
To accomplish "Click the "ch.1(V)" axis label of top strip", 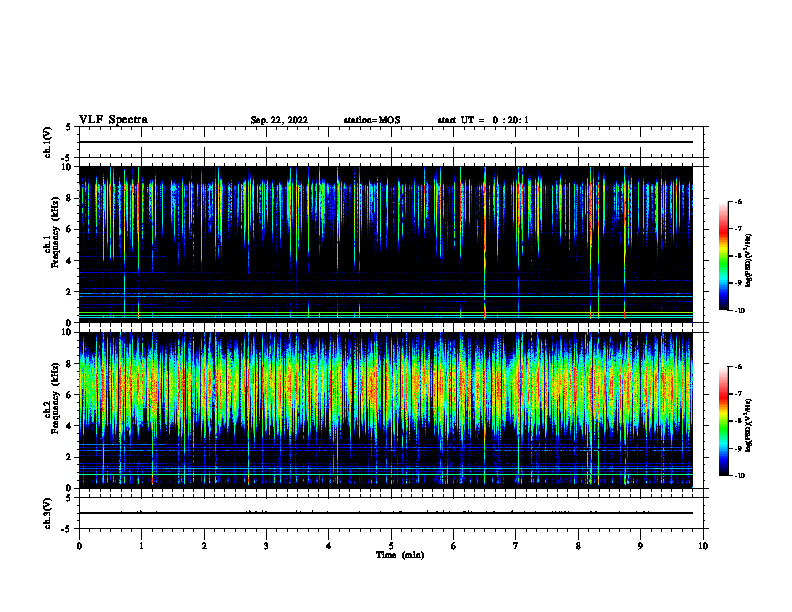I will [47, 142].
